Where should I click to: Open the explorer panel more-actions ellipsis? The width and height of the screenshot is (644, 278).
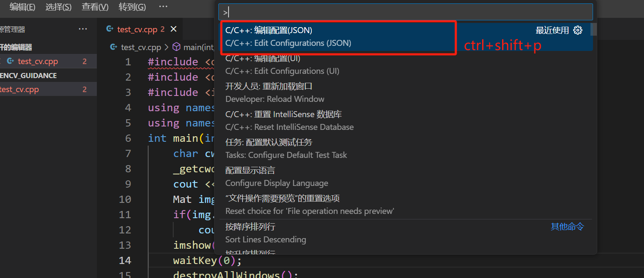click(x=83, y=29)
